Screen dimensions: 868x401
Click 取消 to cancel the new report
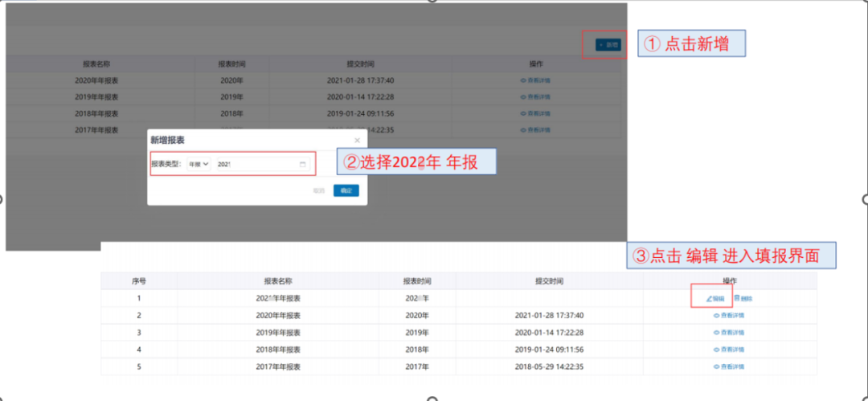coord(319,191)
